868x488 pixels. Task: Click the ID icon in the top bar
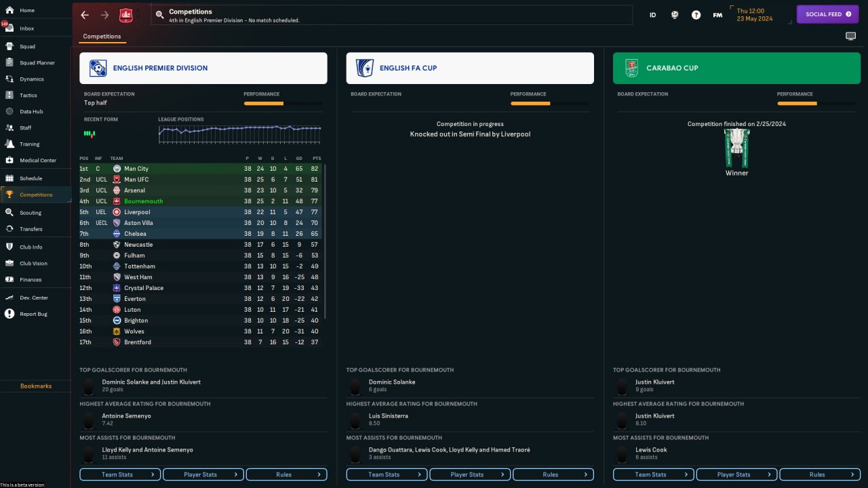pos(653,15)
